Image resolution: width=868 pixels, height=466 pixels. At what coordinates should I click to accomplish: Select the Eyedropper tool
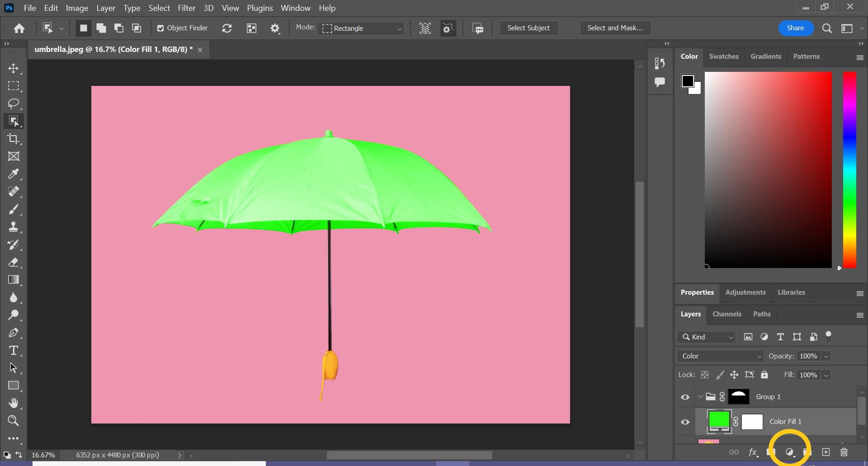(14, 174)
